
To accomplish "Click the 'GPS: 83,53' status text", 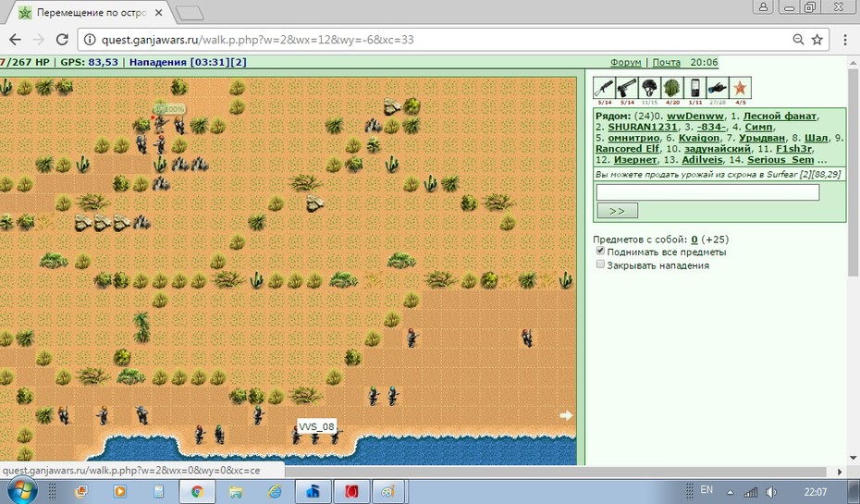I will pyautogui.click(x=90, y=62).
